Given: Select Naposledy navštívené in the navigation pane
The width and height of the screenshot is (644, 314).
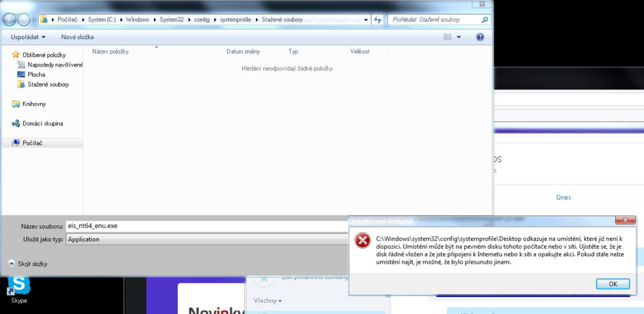Looking at the screenshot, I should [50, 65].
